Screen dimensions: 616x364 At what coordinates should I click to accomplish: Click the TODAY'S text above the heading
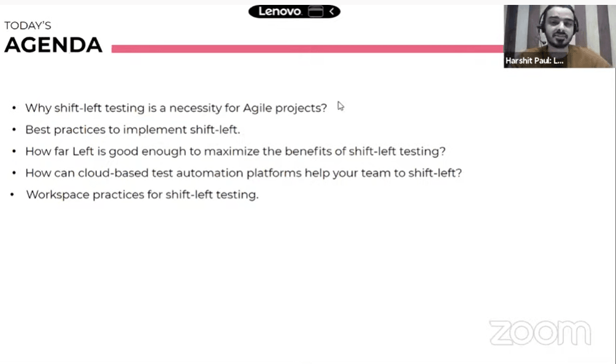pos(28,26)
